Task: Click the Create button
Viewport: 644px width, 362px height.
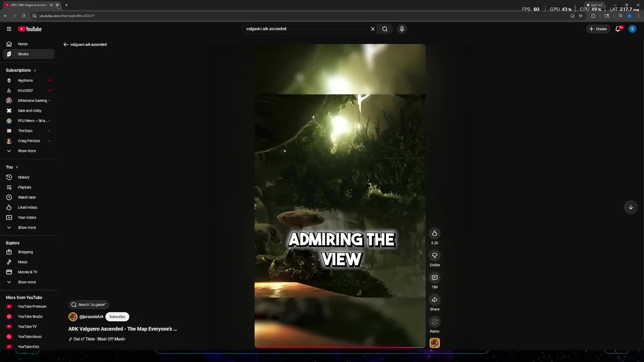Action: 598,29
